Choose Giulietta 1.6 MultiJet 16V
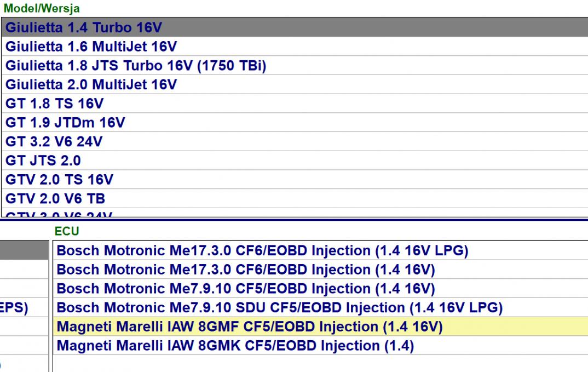 91,47
